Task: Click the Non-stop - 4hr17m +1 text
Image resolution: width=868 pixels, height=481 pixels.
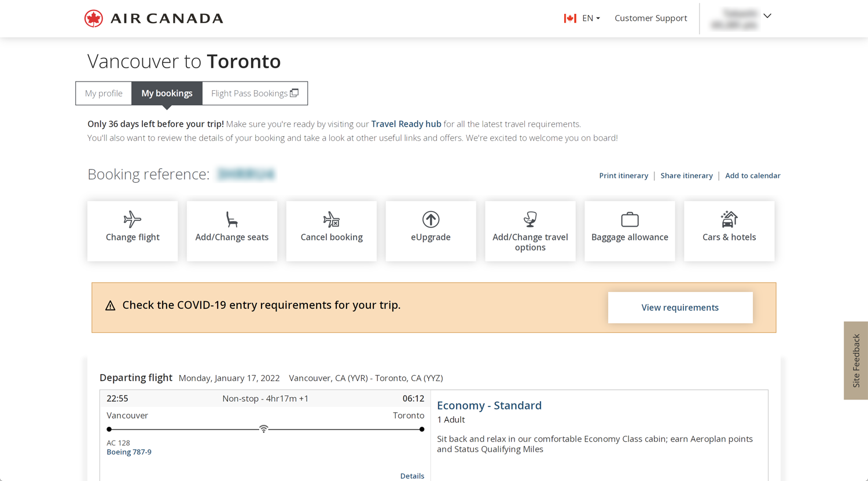Action: pos(266,398)
